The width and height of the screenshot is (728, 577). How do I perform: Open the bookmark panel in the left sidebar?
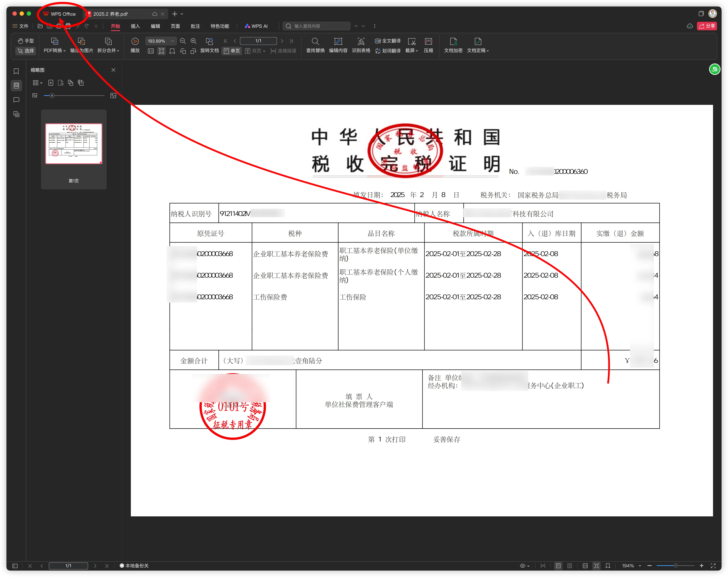(16, 71)
